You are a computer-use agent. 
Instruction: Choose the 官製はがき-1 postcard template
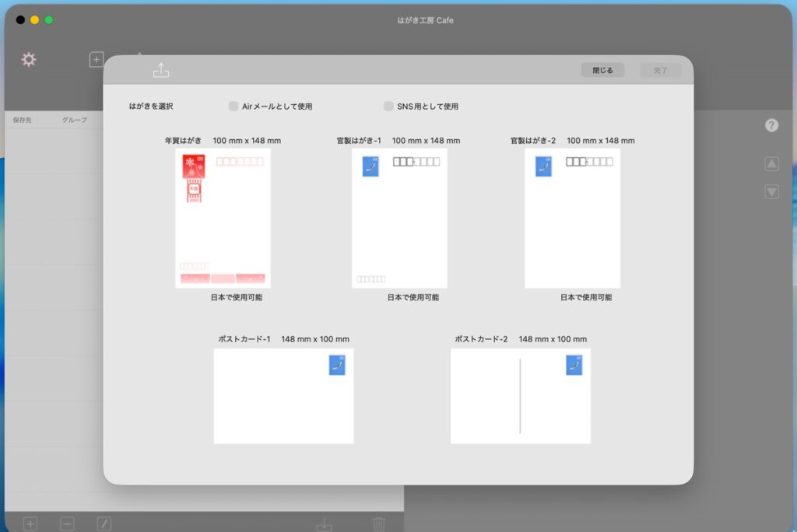pos(399,219)
